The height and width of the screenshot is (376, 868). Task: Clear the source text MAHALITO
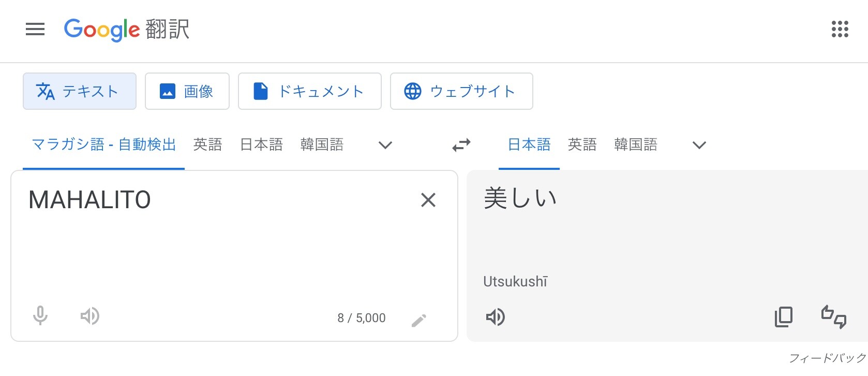428,200
